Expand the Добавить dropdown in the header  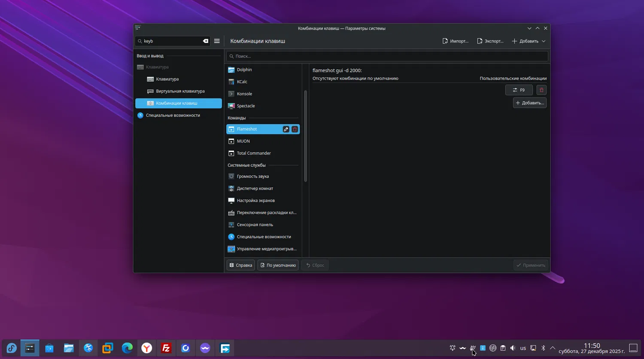pos(529,41)
